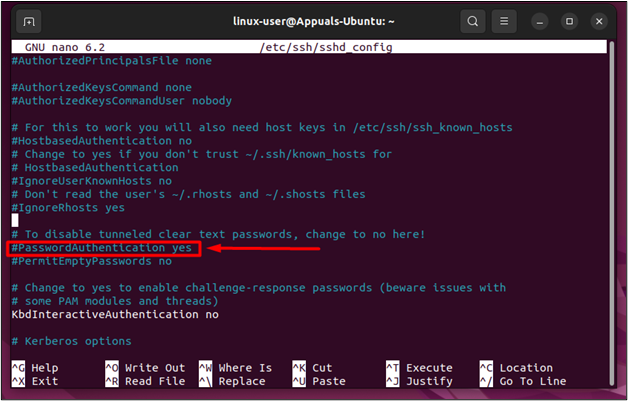Open the terminal hamburger menu

pyautogui.click(x=507, y=21)
